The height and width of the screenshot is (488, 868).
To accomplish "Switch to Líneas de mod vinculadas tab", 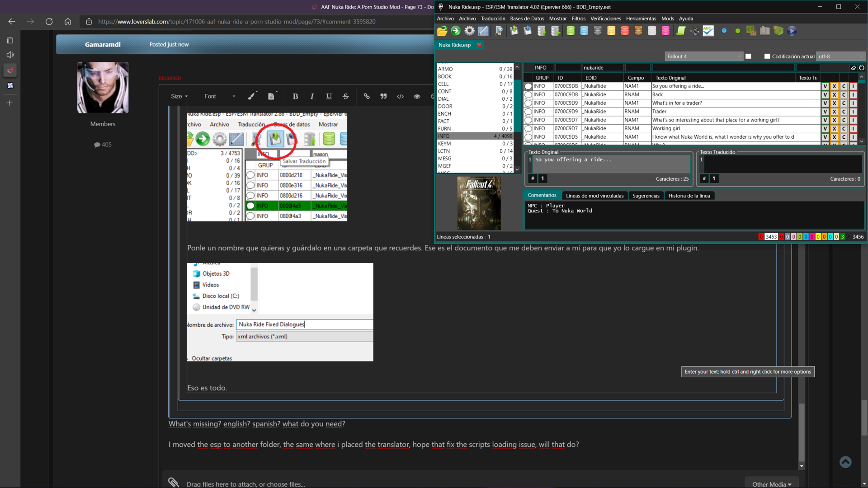I will click(x=594, y=196).
